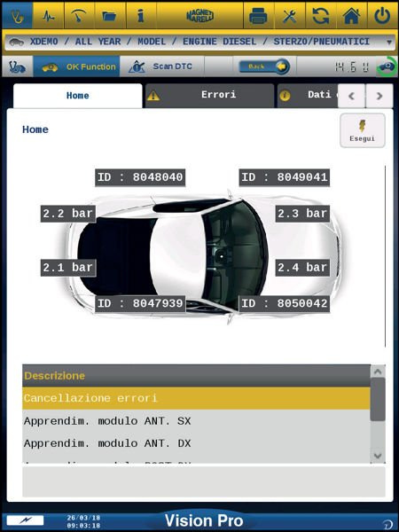
Task: Start Scan DTC
Action: pyautogui.click(x=162, y=66)
